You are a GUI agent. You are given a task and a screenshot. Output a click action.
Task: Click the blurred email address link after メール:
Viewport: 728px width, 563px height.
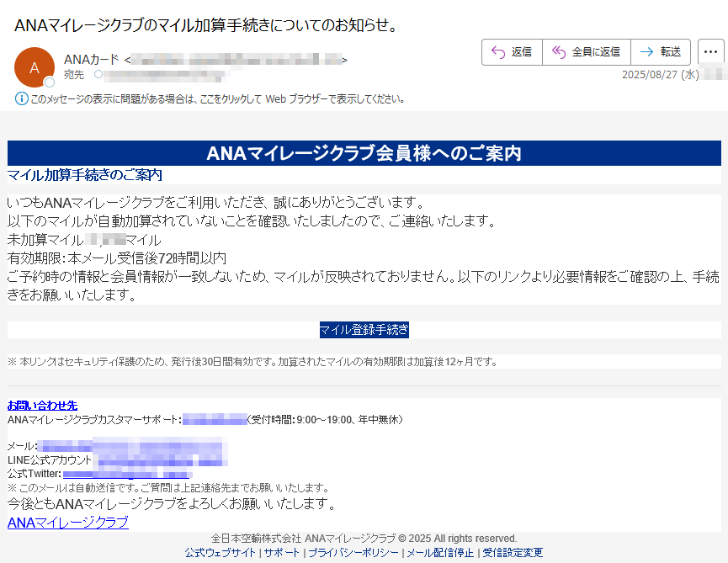[x=132, y=446]
